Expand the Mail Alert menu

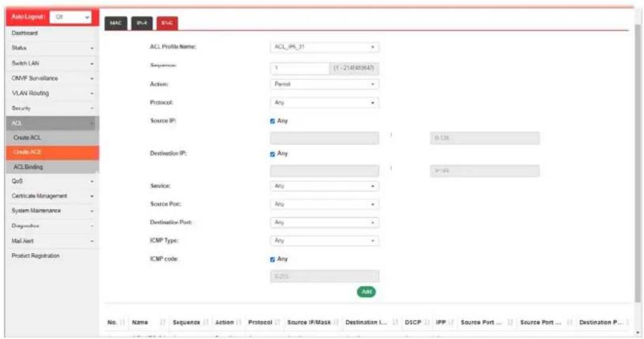52,241
